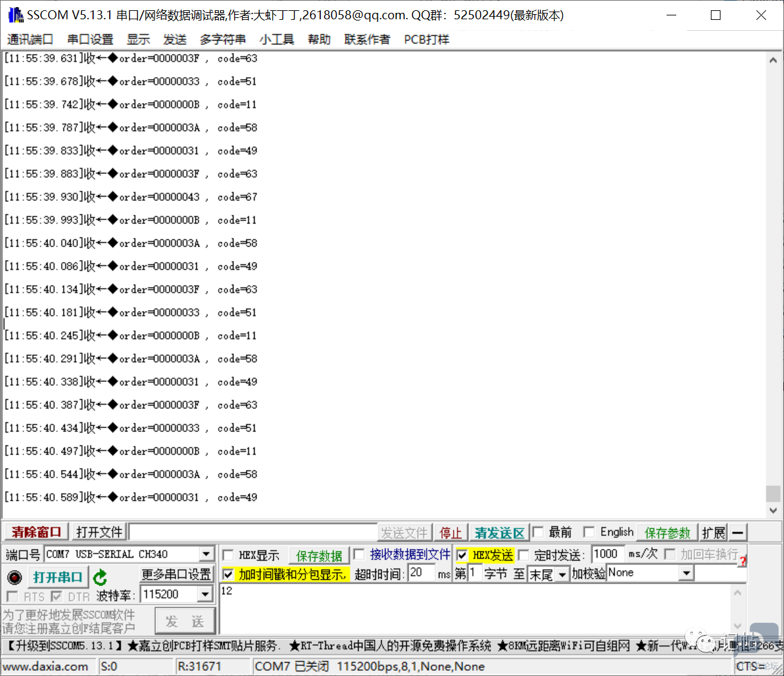The width and height of the screenshot is (784, 676).
Task: Check the 最前 always-on-top checkbox
Action: 538,532
